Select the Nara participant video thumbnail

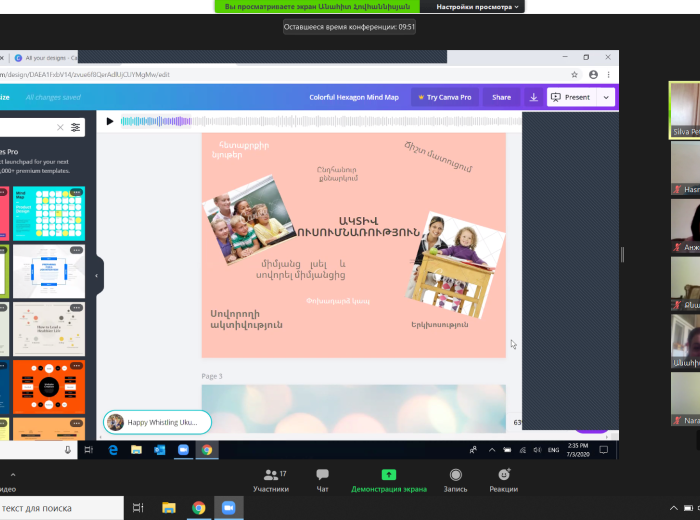click(x=686, y=399)
